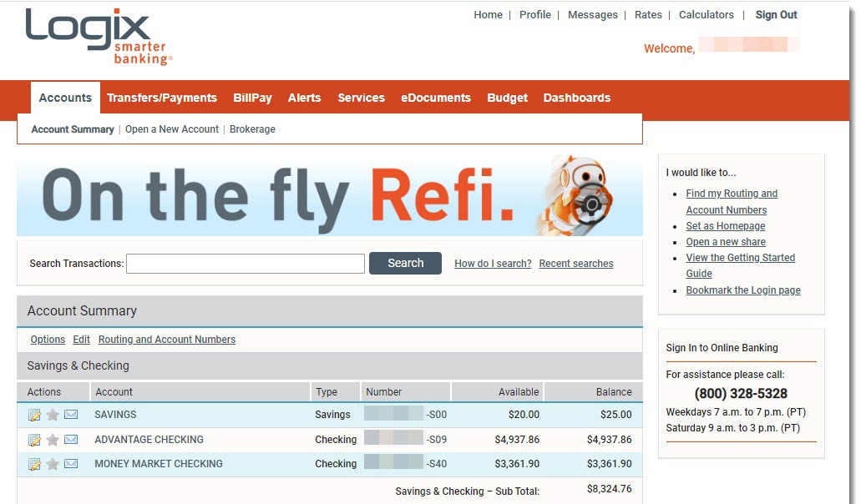The image size is (861, 504).
Task: Switch to the Transfers/Payments tab
Action: click(x=161, y=98)
